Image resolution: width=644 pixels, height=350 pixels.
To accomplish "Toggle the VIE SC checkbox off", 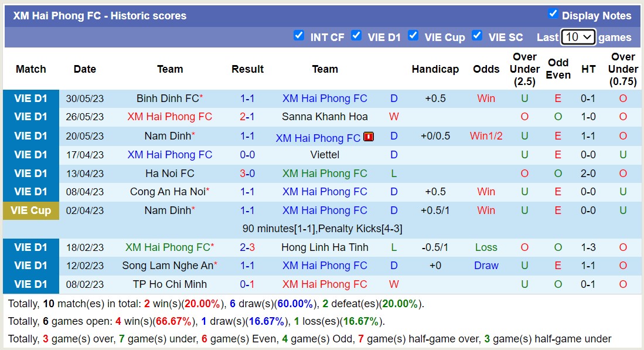I will pos(478,35).
